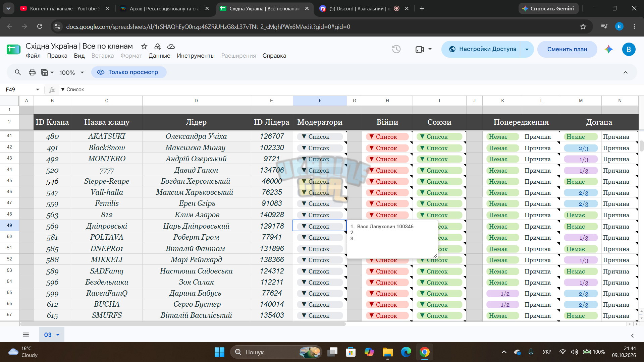Select cell with clan name POLTAVA
This screenshot has height=362, width=644.
107,237
